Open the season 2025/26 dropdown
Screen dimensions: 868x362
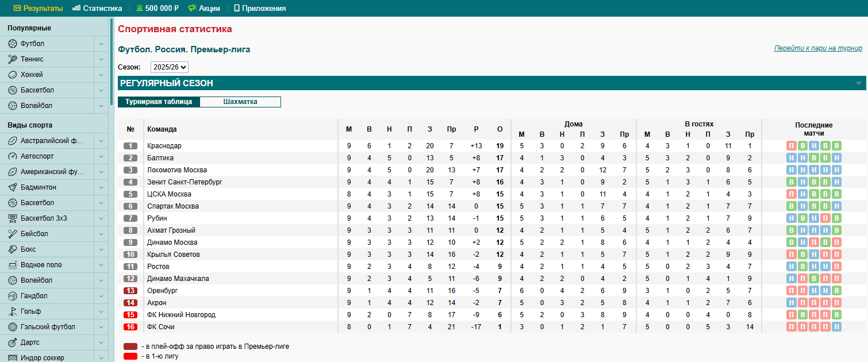point(170,67)
